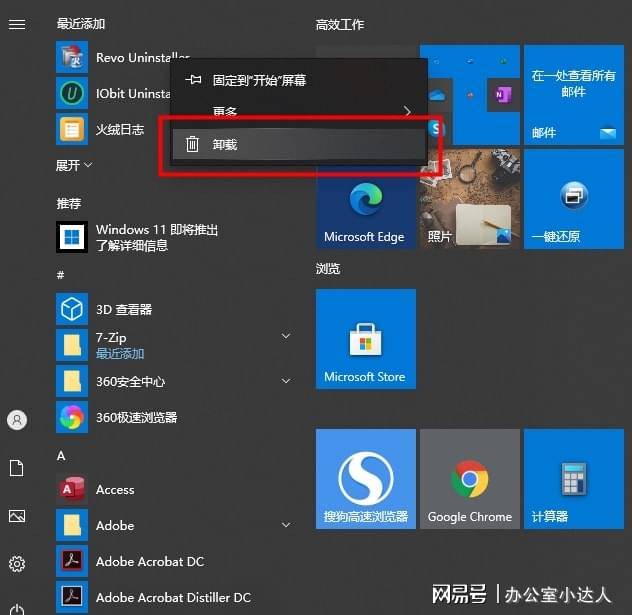Expand the 7-Zip folder chevron
Viewport: 632px width, 615px height.
pos(286,336)
